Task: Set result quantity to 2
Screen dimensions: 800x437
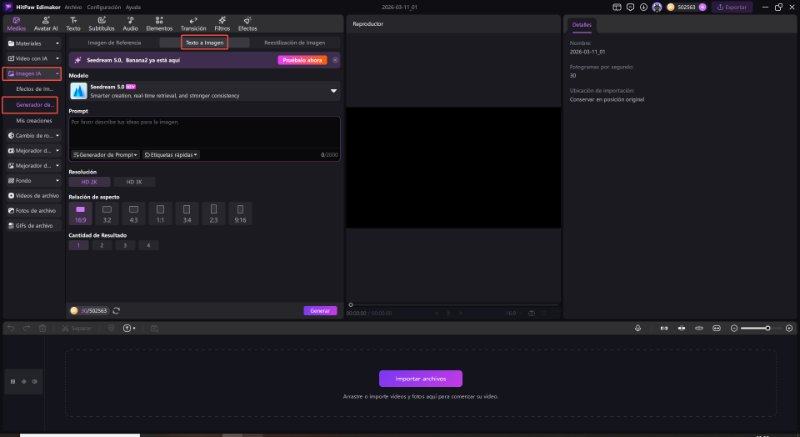Action: (102, 246)
